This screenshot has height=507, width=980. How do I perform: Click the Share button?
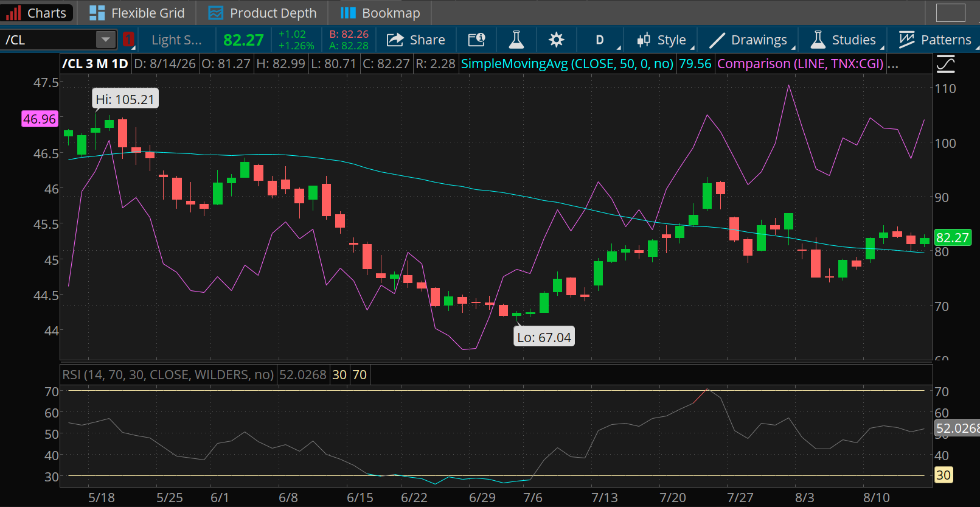tap(416, 40)
